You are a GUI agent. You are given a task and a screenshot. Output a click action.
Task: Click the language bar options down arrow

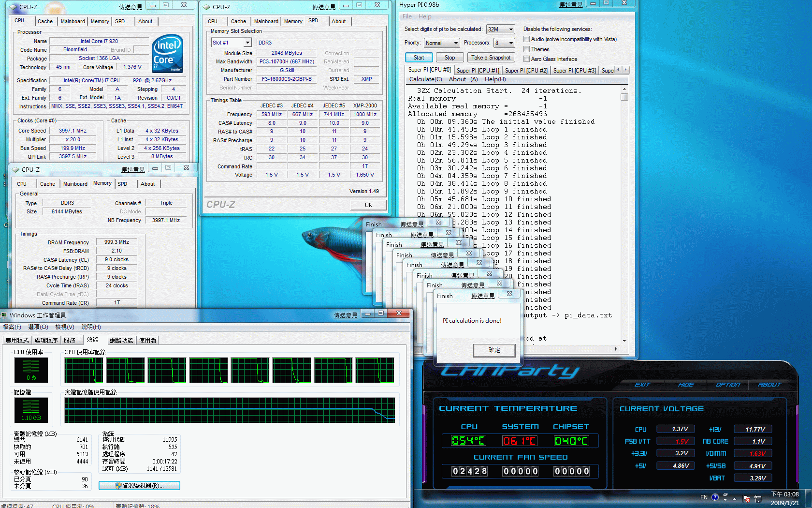pos(725,500)
